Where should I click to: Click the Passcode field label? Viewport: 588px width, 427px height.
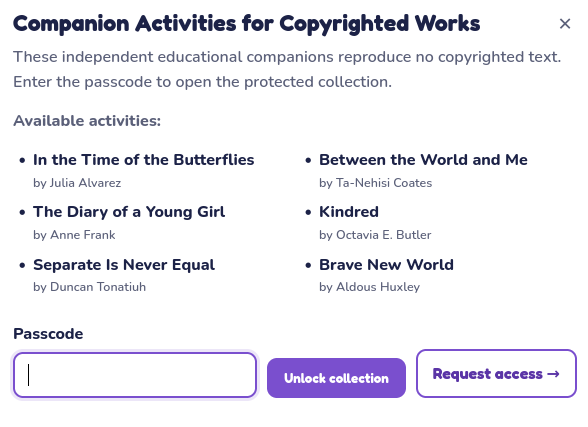(x=48, y=334)
